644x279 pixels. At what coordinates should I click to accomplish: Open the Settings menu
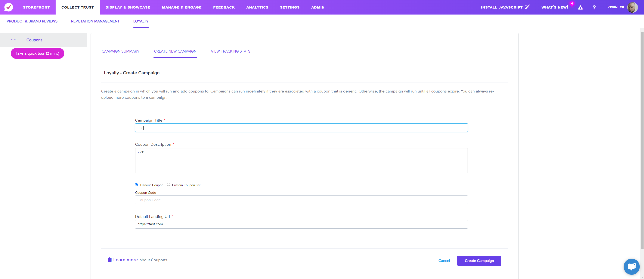pyautogui.click(x=290, y=7)
